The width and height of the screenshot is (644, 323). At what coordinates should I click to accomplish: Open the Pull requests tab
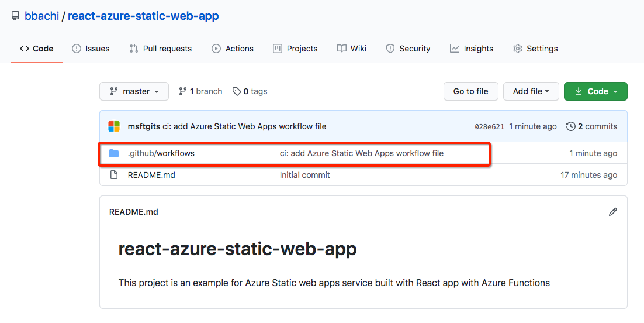click(161, 49)
